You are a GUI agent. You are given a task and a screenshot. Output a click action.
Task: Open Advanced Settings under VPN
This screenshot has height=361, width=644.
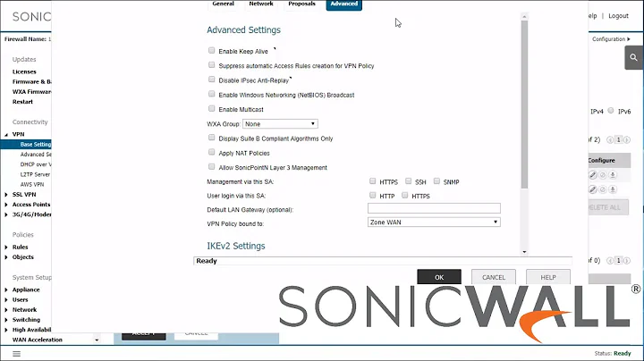tap(36, 155)
